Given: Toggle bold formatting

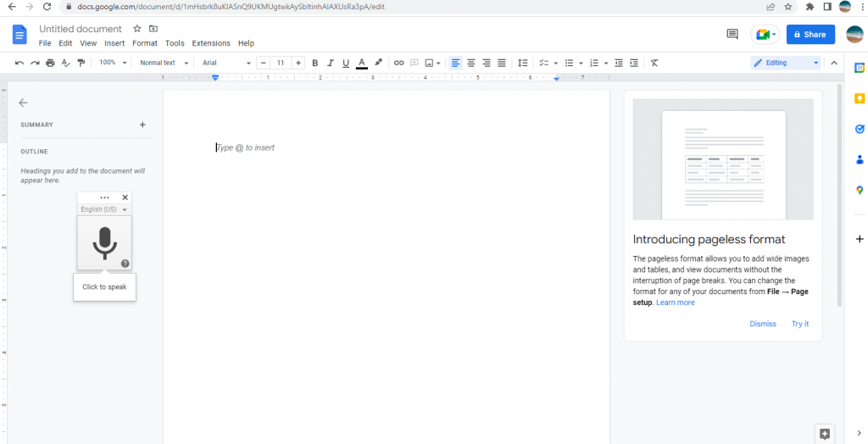Looking at the screenshot, I should (315, 63).
